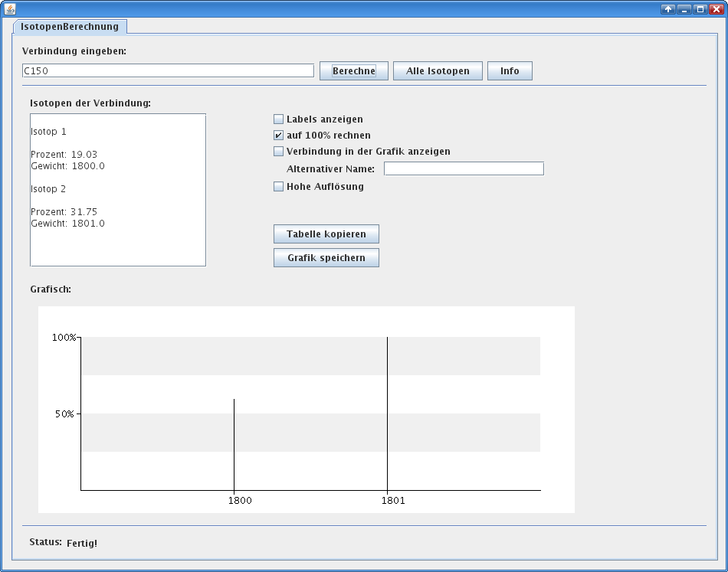The width and height of the screenshot is (728, 572).
Task: Click the Alle Isotopen button
Action: (438, 71)
